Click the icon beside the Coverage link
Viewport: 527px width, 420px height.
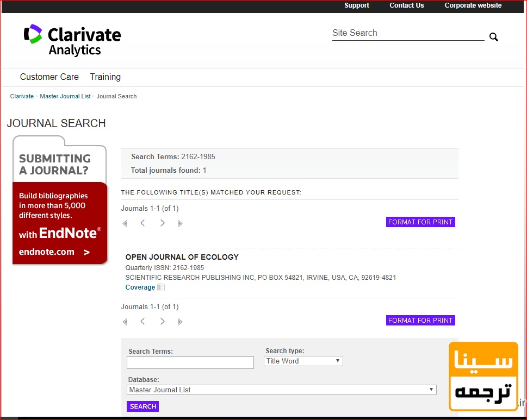(x=161, y=287)
